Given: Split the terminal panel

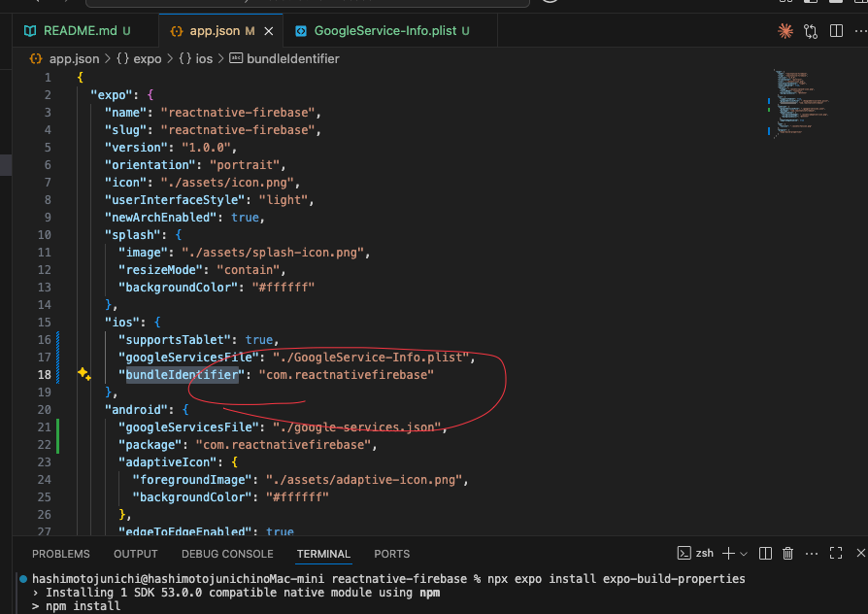Looking at the screenshot, I should click(765, 553).
